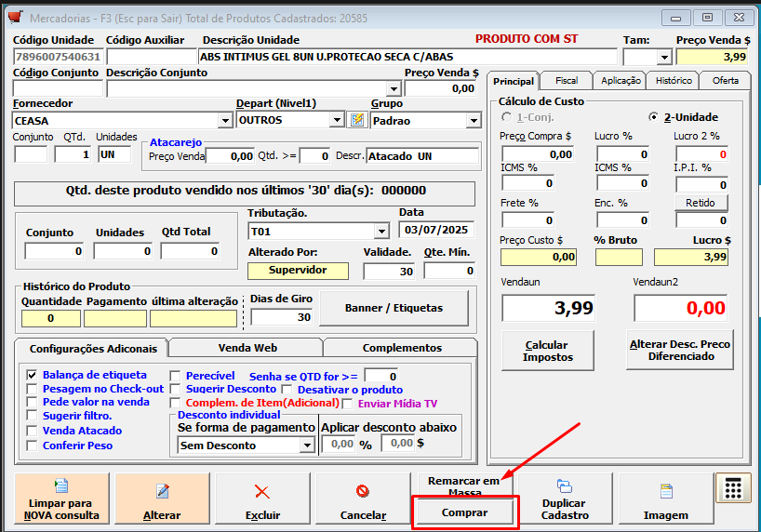Click the Comprar button
Screen dimensions: 761x532
click(x=464, y=512)
